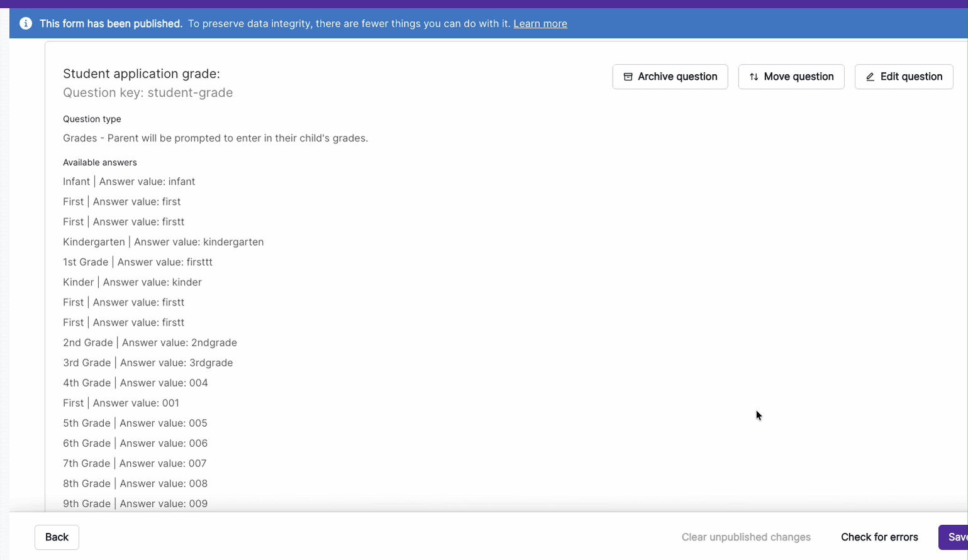The image size is (968, 560).
Task: Open the Learn more link
Action: point(540,23)
